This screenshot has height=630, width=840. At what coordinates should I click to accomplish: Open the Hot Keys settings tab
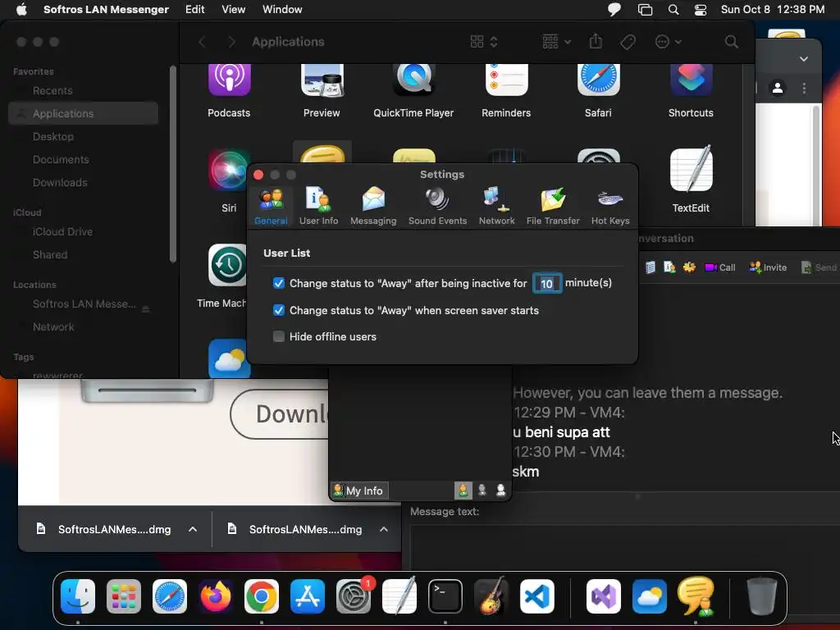[610, 206]
